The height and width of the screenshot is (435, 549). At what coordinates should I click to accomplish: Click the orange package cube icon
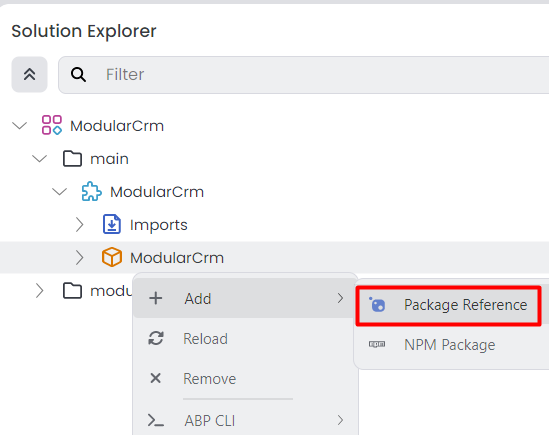coord(112,257)
